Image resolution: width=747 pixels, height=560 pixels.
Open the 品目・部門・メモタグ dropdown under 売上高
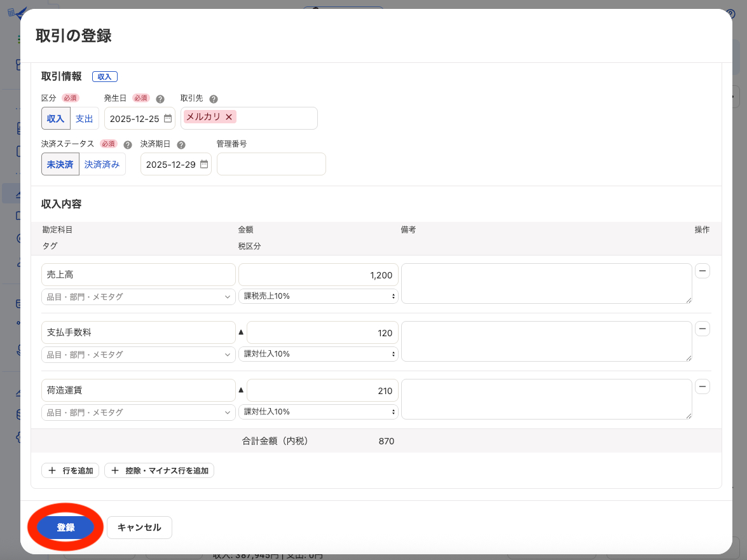138,296
